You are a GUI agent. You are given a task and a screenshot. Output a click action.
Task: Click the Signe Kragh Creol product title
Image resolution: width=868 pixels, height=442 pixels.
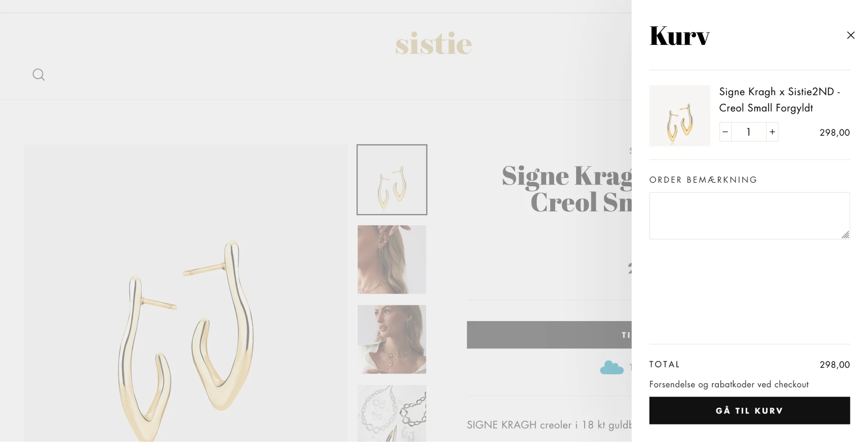click(567, 189)
